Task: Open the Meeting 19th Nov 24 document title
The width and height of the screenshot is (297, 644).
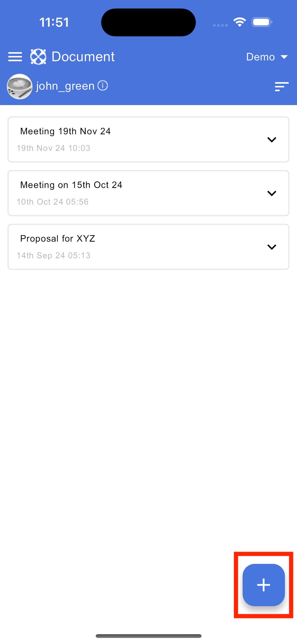Action: coord(65,131)
